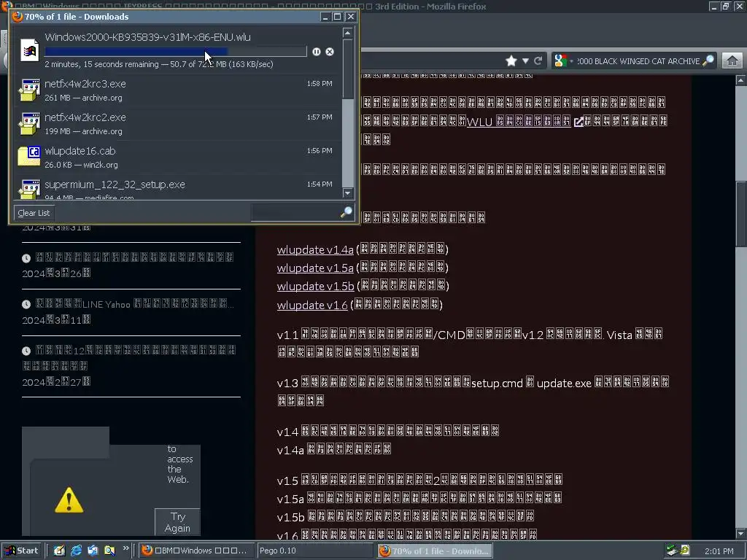
Task: Switch to the Pego 0.10 taskbar button
Action: tap(315, 551)
